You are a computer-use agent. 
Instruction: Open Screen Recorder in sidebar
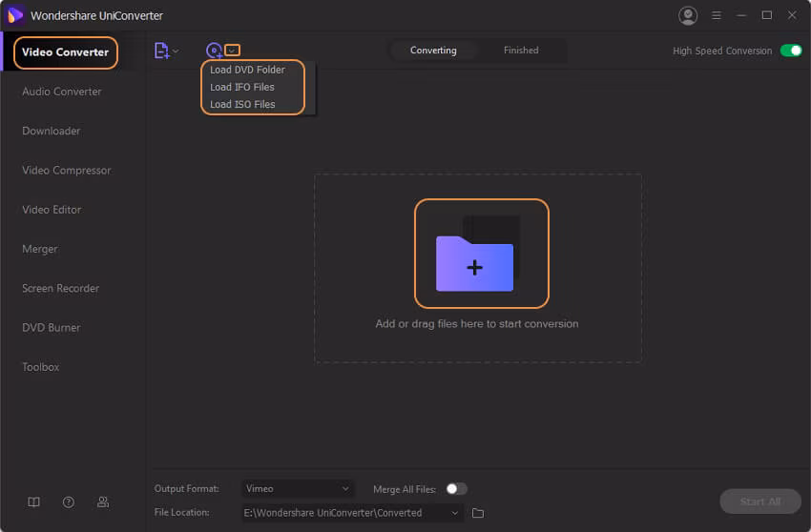coord(60,288)
